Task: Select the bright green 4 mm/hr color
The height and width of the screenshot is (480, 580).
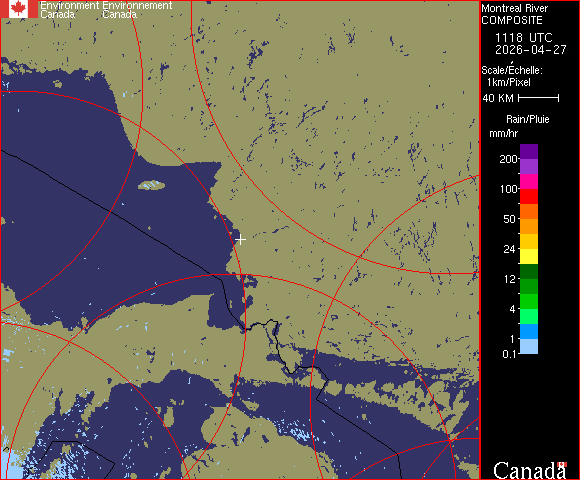Action: point(529,301)
